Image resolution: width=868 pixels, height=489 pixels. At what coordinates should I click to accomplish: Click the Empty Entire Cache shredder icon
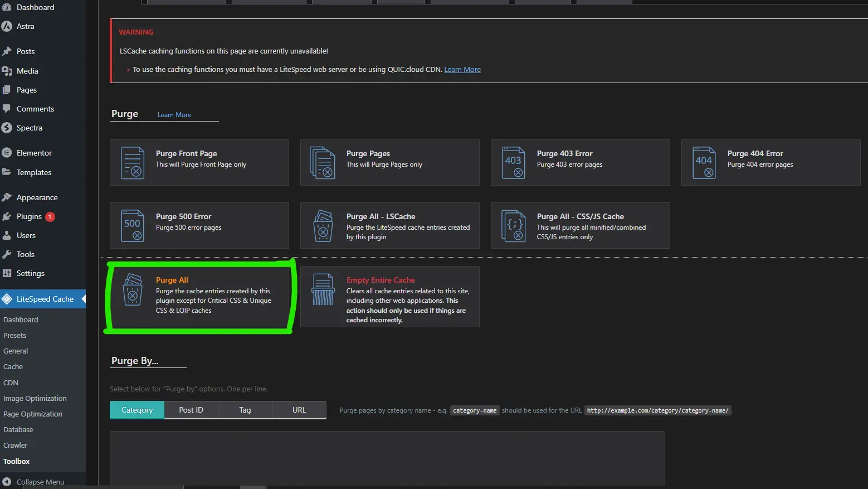click(x=323, y=289)
